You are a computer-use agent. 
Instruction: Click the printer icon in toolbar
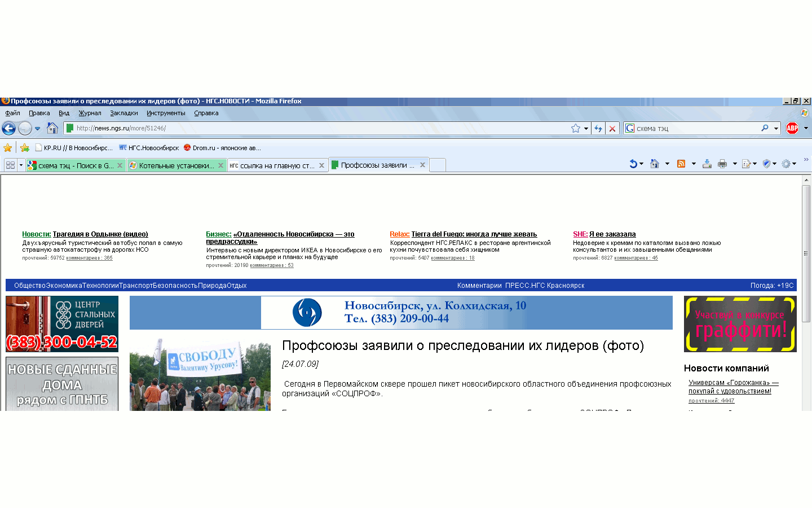click(722, 164)
